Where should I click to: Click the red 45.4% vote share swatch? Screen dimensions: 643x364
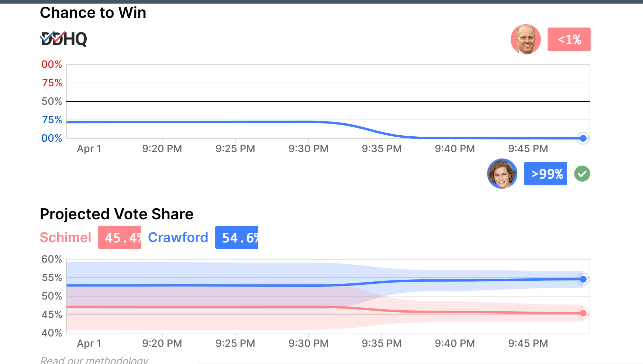(120, 237)
